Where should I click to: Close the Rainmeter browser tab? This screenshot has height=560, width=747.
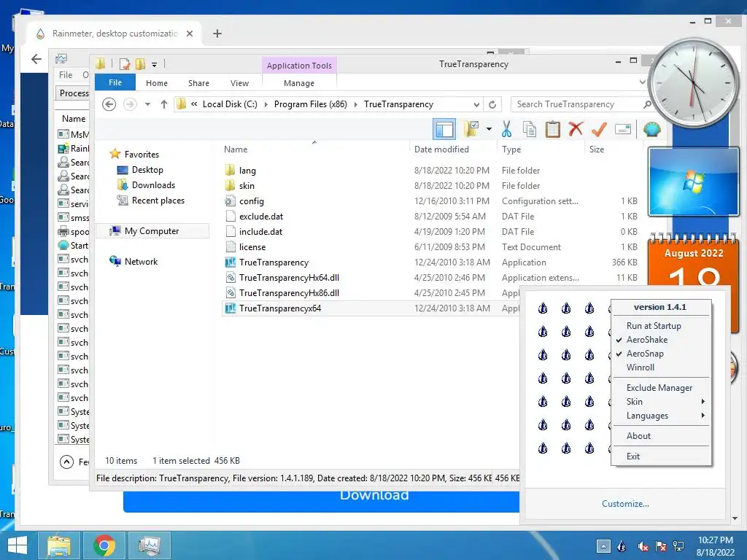pos(190,34)
